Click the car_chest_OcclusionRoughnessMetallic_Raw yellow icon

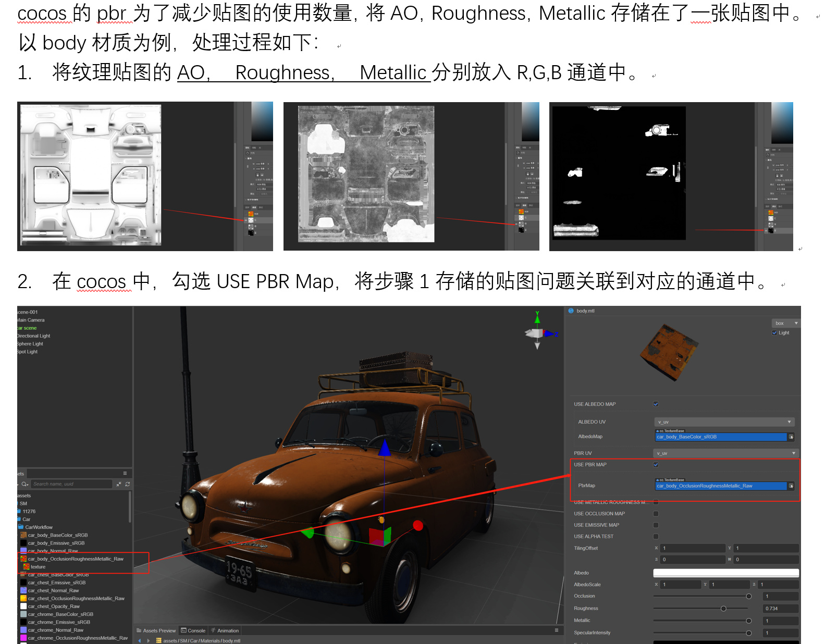click(x=23, y=598)
